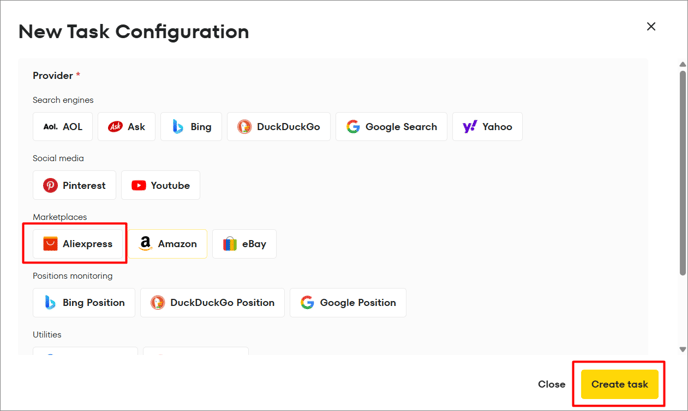Screen dimensions: 688x411
Task: Select DuckDuckGo Position provider
Action: click(x=212, y=303)
